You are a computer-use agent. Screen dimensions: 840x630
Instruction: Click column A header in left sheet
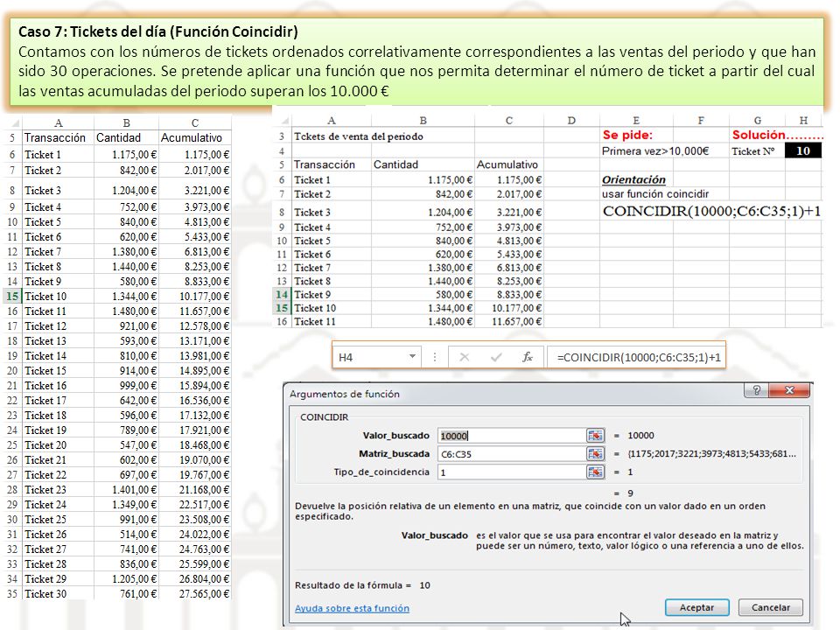coord(58,123)
